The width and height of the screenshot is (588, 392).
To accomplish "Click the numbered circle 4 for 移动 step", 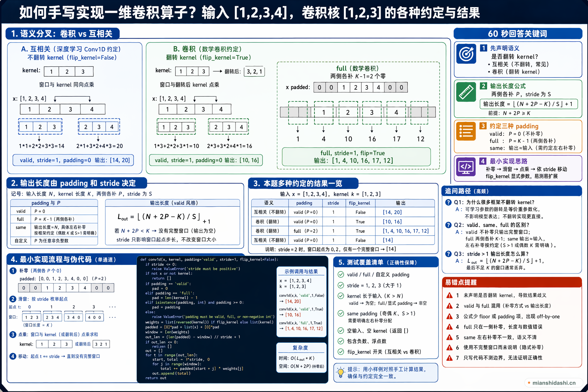I will 13,356.
